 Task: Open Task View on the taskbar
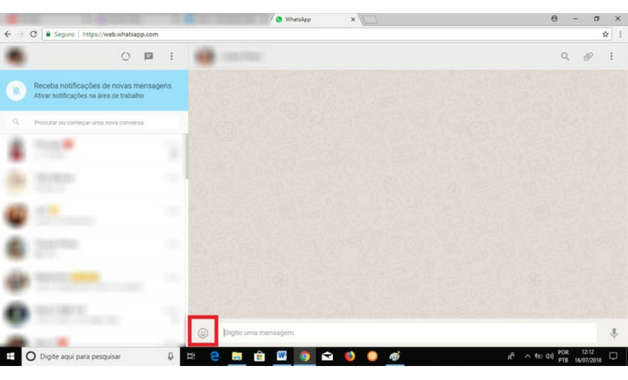point(191,356)
